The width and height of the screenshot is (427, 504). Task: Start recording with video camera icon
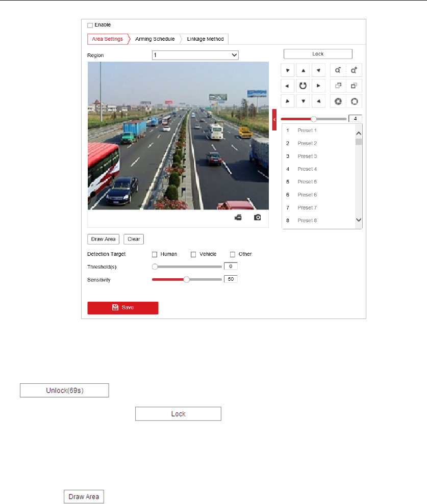[x=238, y=218]
